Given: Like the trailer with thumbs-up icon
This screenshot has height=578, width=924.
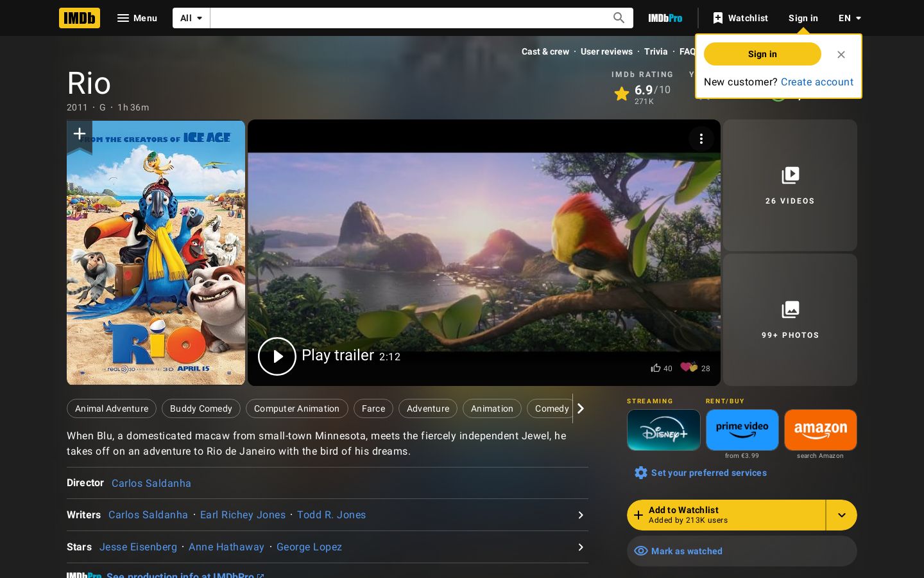Looking at the screenshot, I should coord(656,368).
